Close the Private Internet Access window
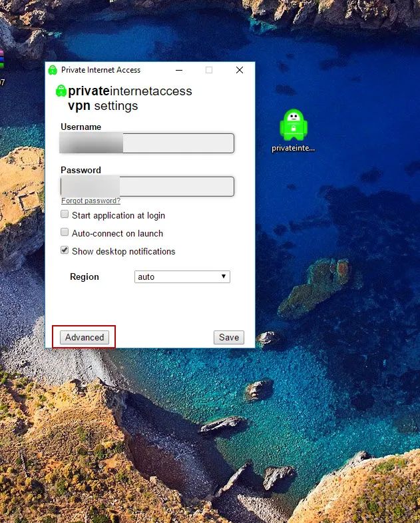The height and width of the screenshot is (523, 420). coord(240,70)
